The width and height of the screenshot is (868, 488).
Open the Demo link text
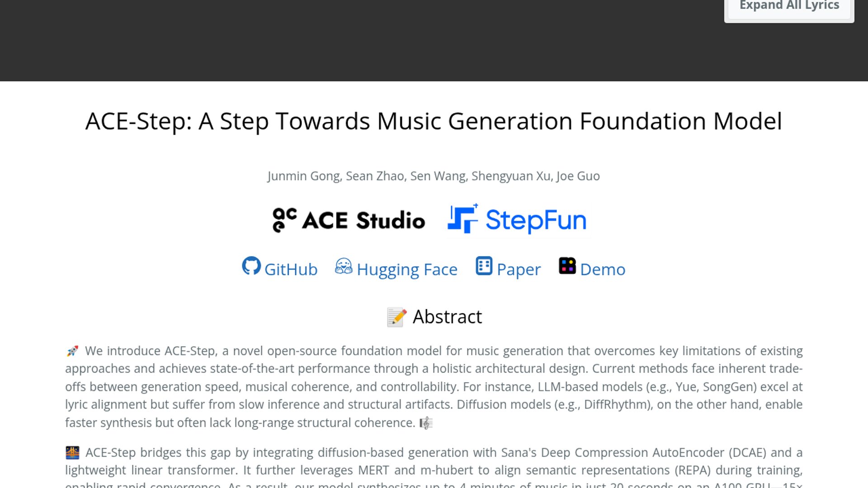coord(603,270)
